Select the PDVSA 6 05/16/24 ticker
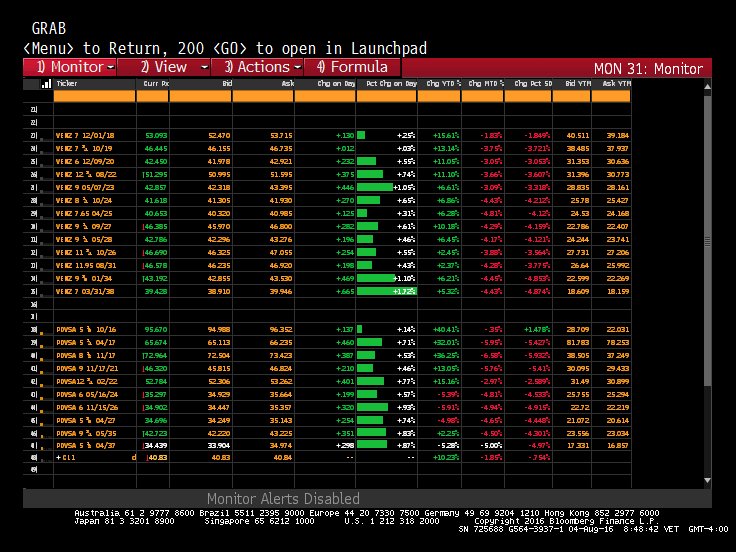The height and width of the screenshot is (552, 736). (87, 395)
